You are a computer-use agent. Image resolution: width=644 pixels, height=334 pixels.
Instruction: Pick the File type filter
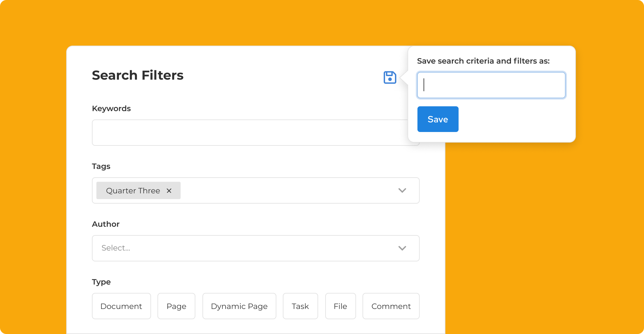(x=340, y=306)
